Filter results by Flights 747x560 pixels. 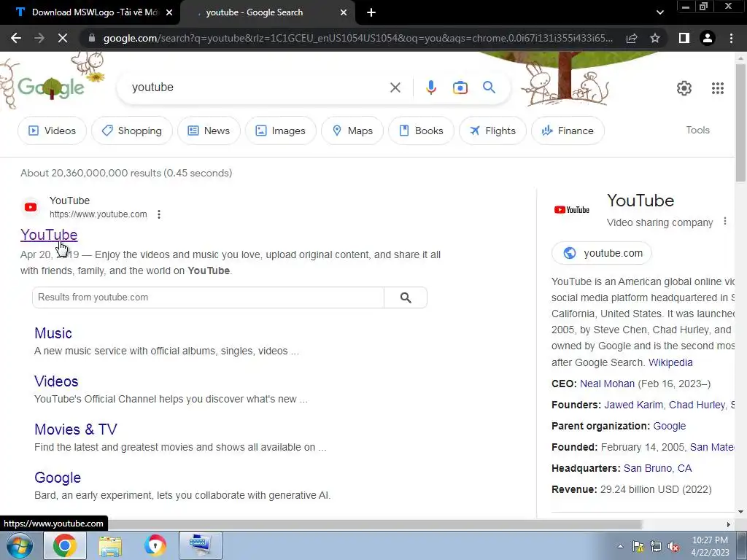click(x=492, y=131)
